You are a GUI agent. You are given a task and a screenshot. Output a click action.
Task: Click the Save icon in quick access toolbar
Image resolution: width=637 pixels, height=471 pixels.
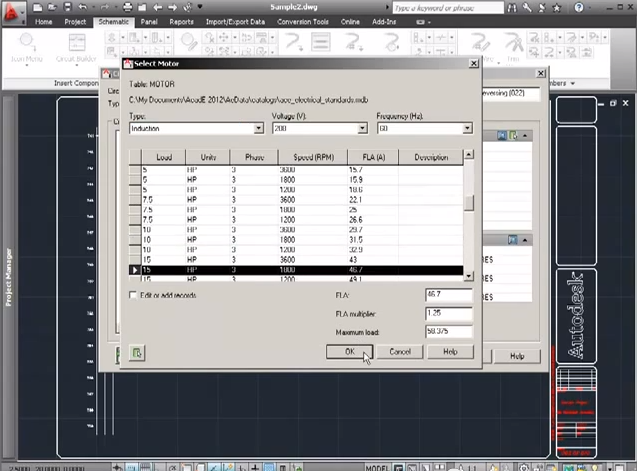pos(67,7)
